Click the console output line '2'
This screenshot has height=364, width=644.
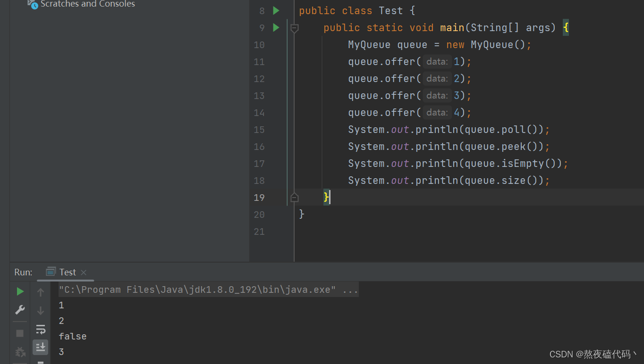(61, 321)
